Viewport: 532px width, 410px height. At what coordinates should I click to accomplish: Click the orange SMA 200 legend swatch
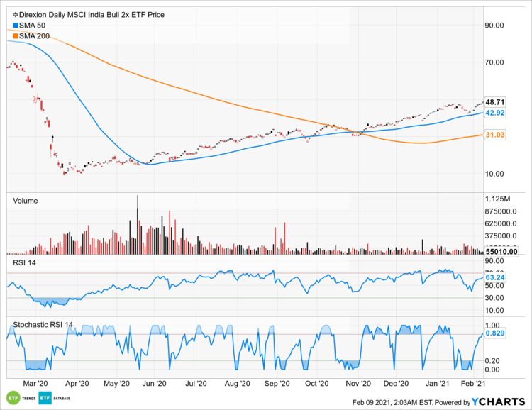(16, 35)
